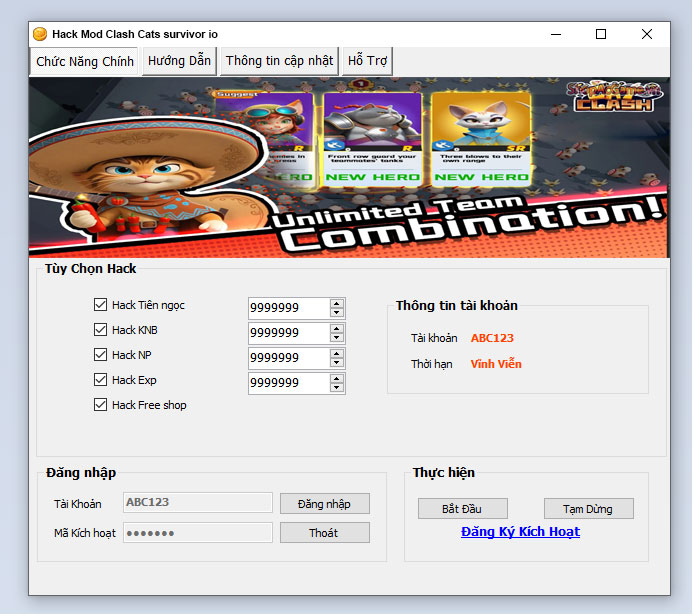Click the Hack Exp number field
This screenshot has width=693, height=616.
[289, 383]
